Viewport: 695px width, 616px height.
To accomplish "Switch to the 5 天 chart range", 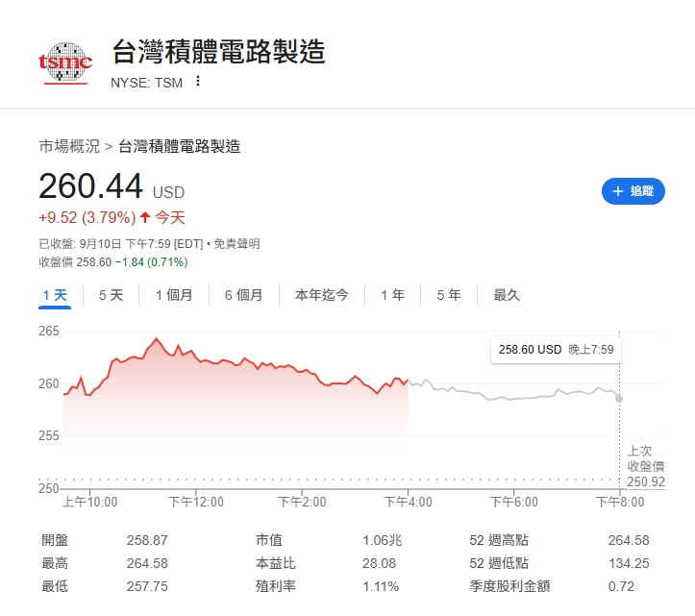I will [x=111, y=295].
